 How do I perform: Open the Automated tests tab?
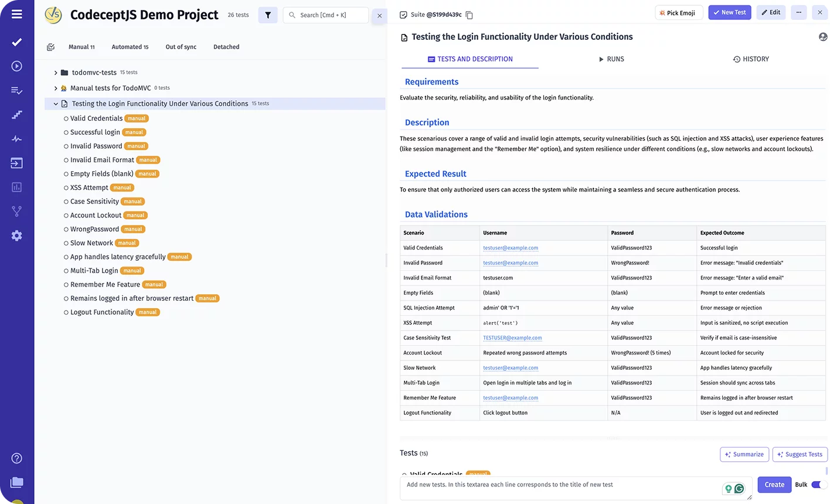click(x=130, y=46)
